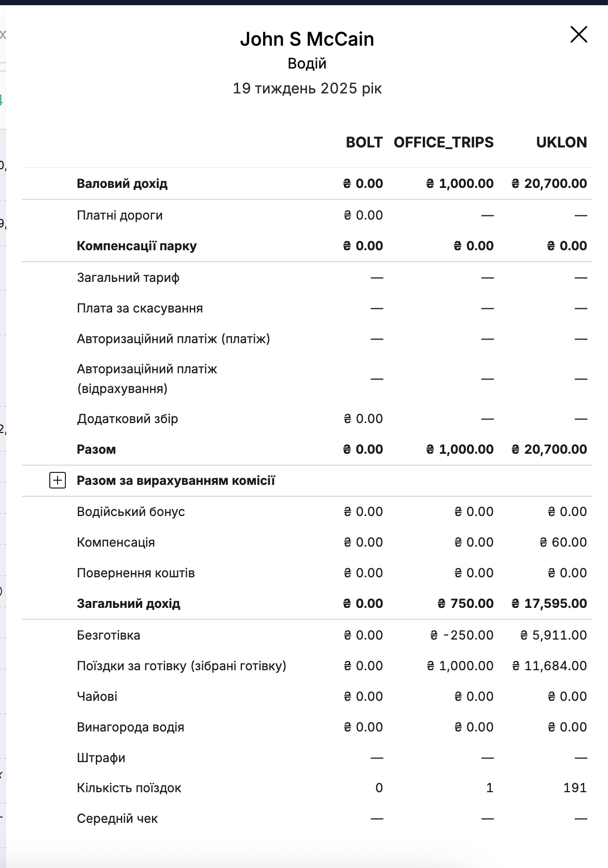
Task: Click the Поїздки за готівку label
Action: click(182, 666)
